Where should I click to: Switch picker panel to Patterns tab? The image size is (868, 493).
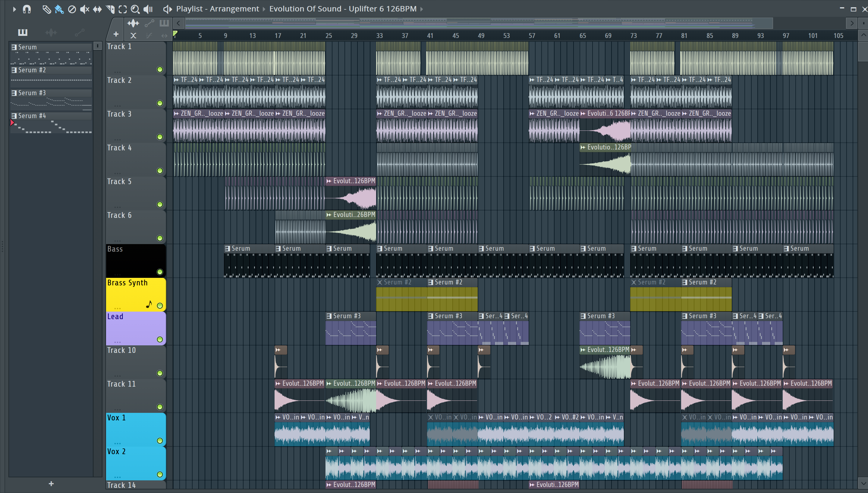point(23,33)
